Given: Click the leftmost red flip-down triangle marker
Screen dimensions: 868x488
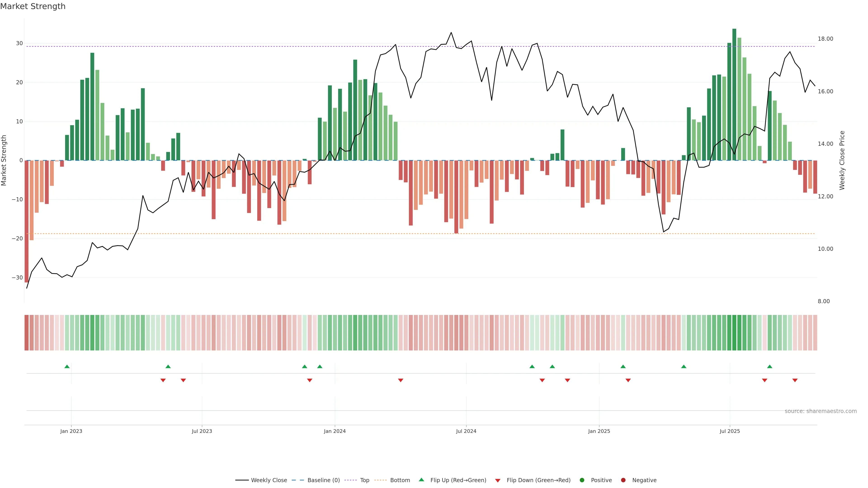Looking at the screenshot, I should coord(163,380).
